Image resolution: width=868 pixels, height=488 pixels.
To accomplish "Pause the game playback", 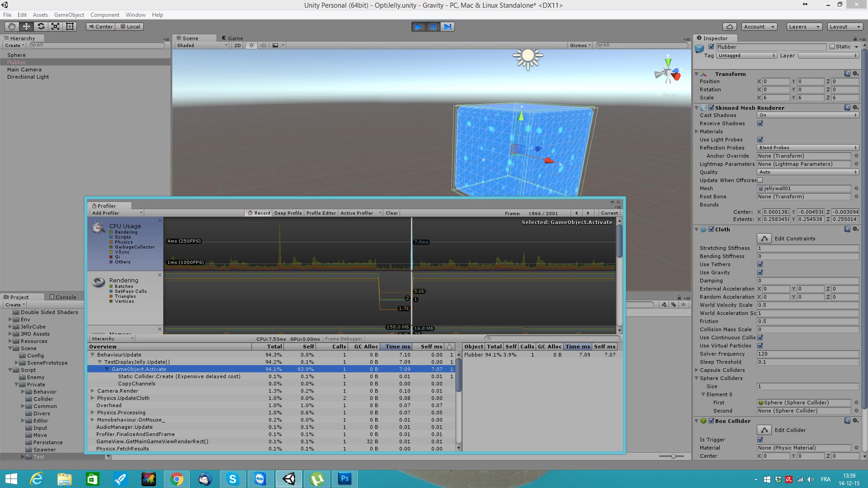I will [x=433, y=27].
